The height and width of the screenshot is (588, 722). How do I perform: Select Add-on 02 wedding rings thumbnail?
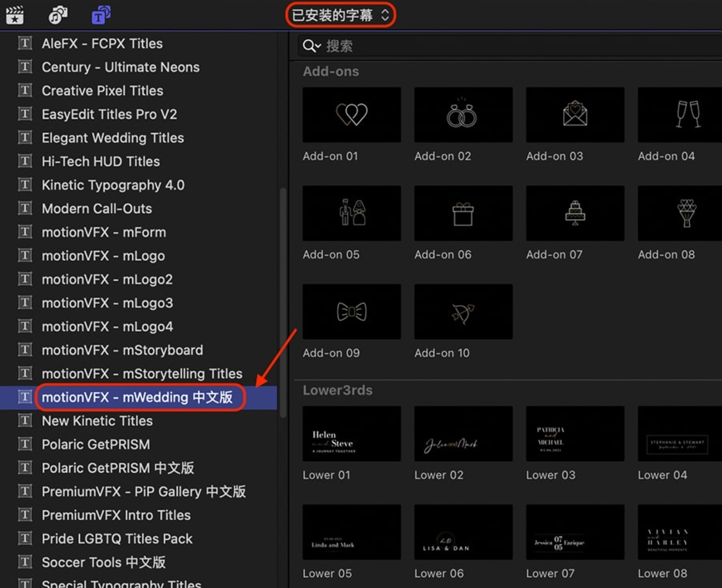click(x=464, y=115)
